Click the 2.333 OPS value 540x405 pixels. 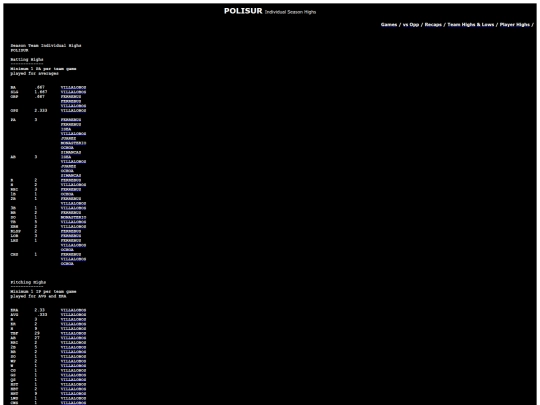click(41, 111)
